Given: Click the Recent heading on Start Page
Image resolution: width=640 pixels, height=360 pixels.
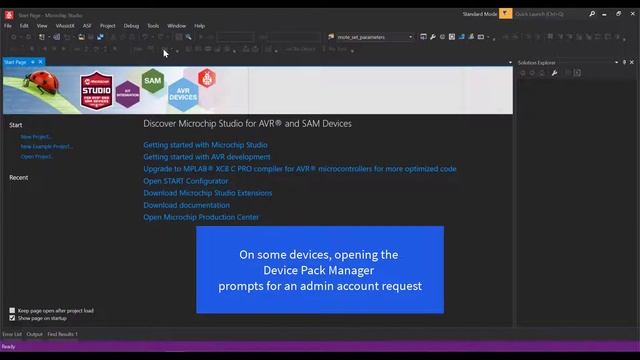Looking at the screenshot, I should [x=19, y=178].
